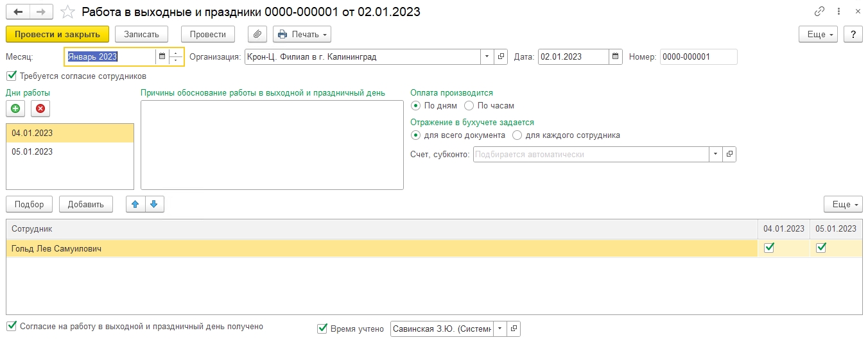This screenshot has height=342, width=868.
Task: Click Провести и закрыть button
Action: tap(57, 34)
